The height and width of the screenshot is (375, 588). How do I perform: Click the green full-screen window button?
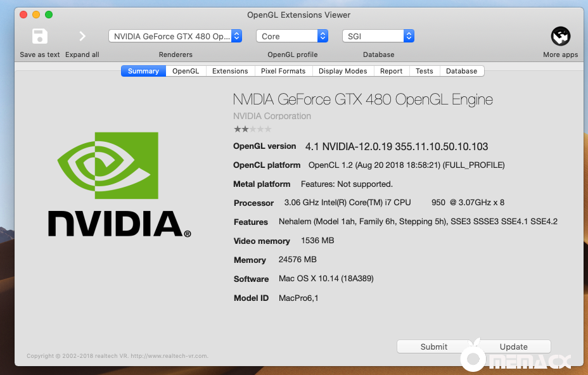49,15
